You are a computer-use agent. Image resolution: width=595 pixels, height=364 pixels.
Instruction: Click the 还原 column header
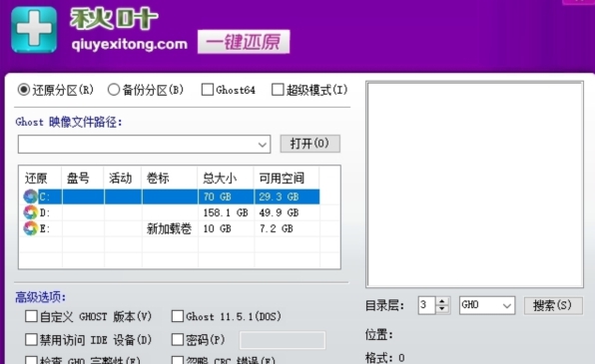(36, 178)
